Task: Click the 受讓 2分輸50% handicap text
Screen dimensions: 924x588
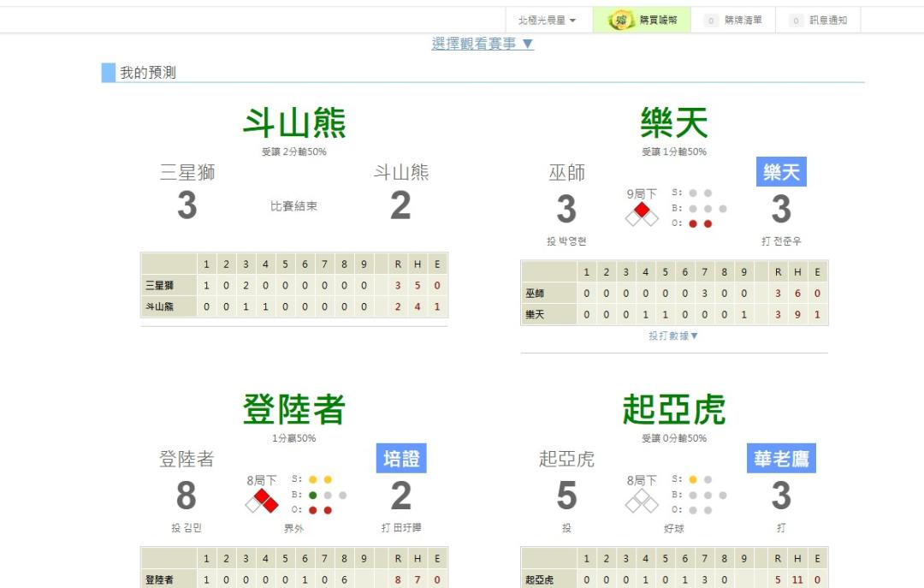Action: pos(294,151)
